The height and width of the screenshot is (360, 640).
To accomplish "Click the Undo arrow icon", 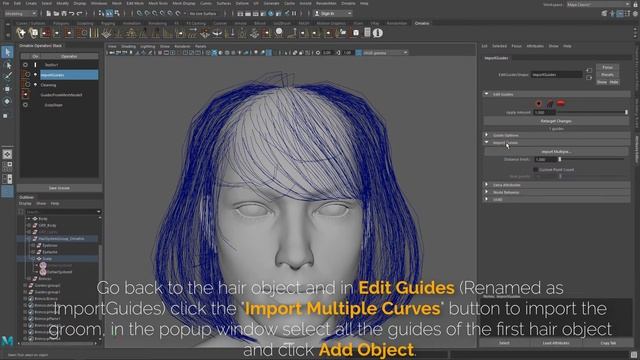I will pyautogui.click(x=71, y=13).
